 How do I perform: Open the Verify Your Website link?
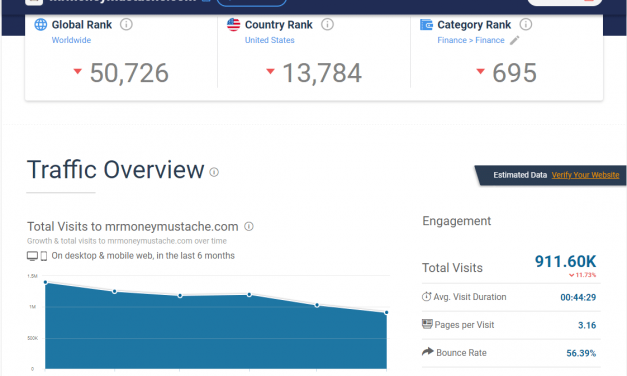tap(585, 175)
